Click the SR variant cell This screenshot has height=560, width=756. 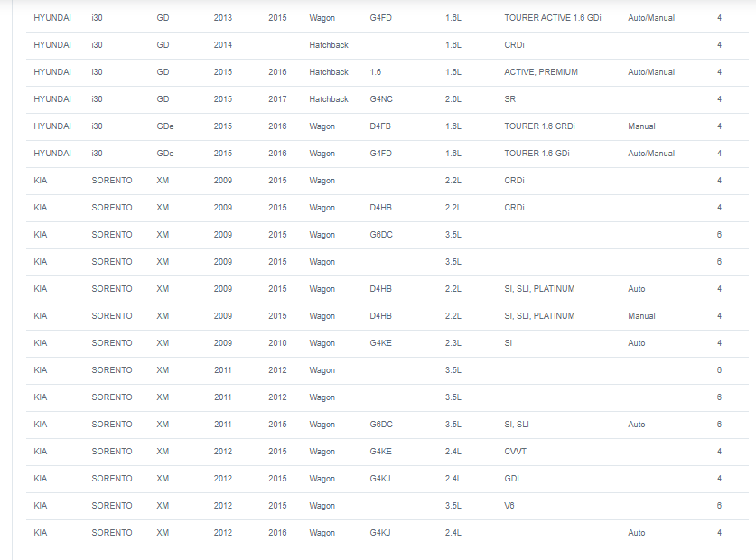click(510, 98)
